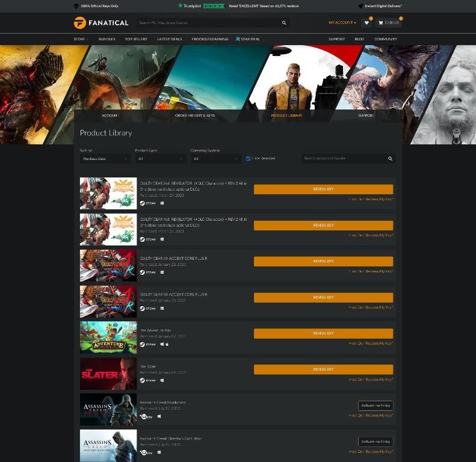476x462 pixels.
Task: Toggle the Hide Revealed checkbox
Action: coord(248,158)
